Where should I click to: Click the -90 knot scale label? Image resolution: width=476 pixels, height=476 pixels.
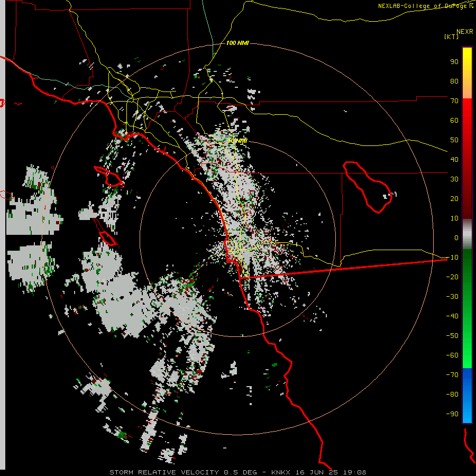click(452, 414)
